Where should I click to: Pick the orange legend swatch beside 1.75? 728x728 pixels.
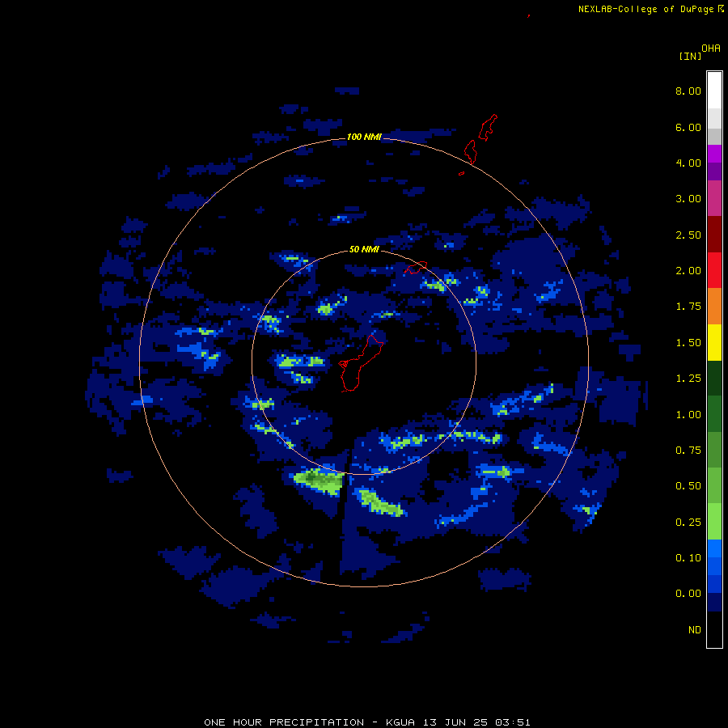point(714,307)
